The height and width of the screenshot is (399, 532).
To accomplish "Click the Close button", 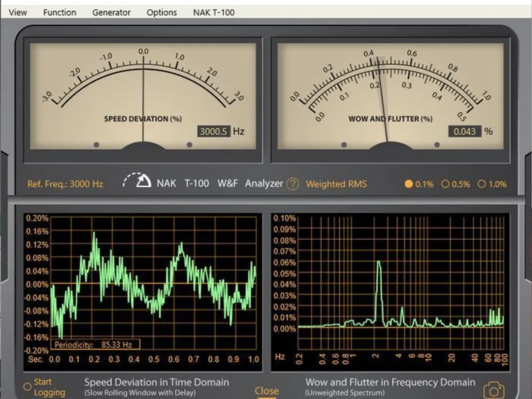I will pos(267,390).
